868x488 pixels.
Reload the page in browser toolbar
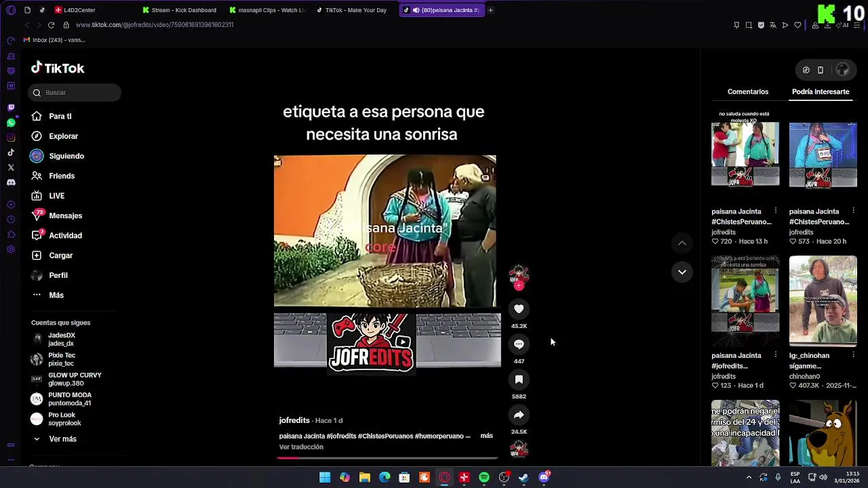click(x=51, y=25)
